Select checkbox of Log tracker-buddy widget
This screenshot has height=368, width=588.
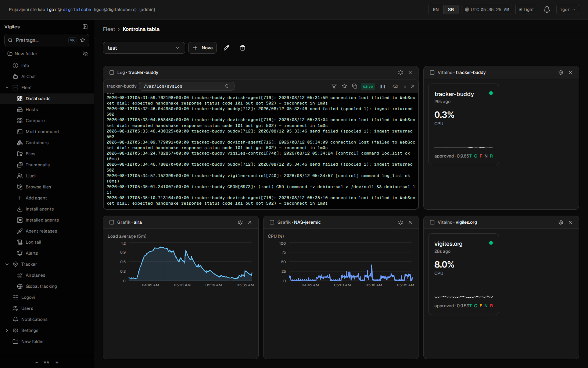pyautogui.click(x=112, y=72)
